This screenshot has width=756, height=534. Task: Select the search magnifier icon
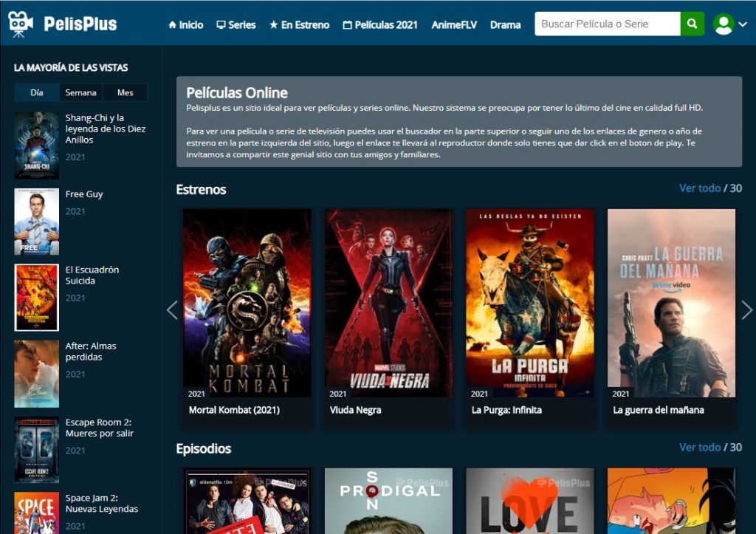point(692,24)
